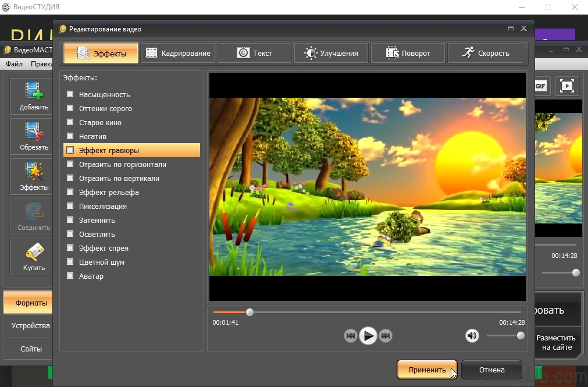Image resolution: width=588 pixels, height=387 pixels.
Task: Enable the Оттенки серого checkbox
Action: click(x=70, y=108)
